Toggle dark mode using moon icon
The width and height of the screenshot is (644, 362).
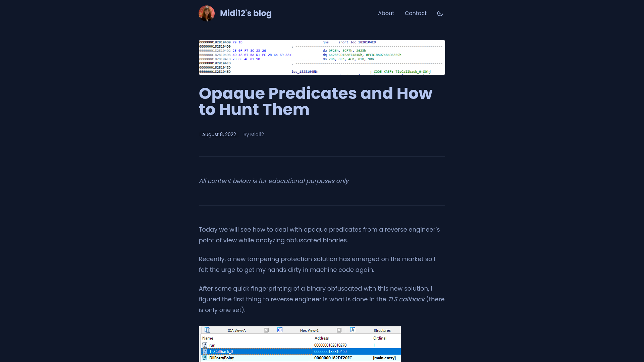pyautogui.click(x=440, y=13)
